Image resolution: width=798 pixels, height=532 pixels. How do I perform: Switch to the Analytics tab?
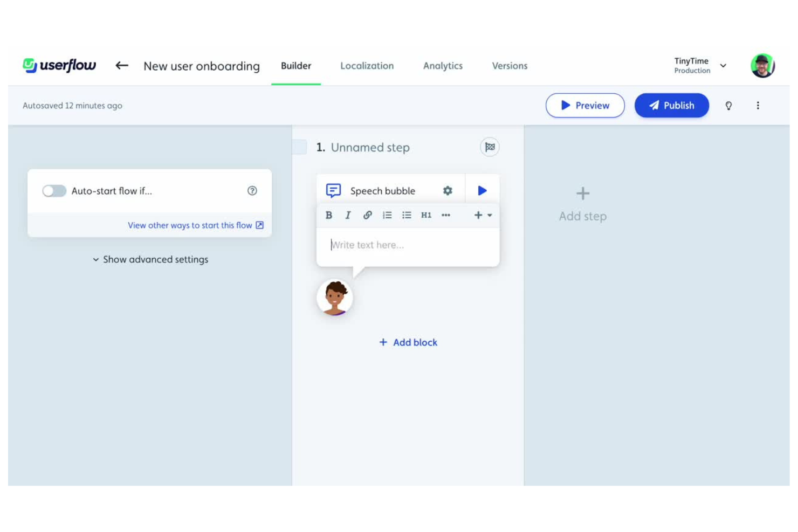coord(443,65)
